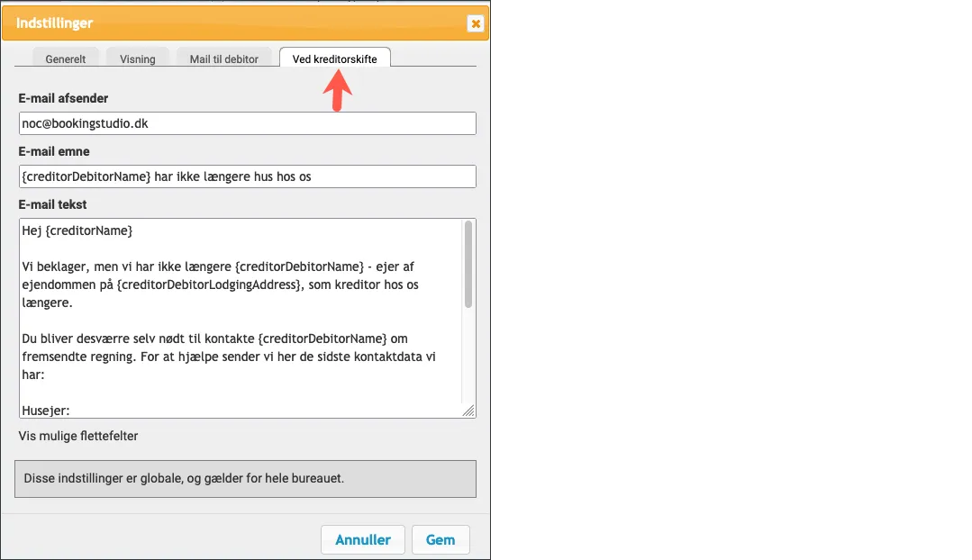Focus the E-mail afsender input field
Screen dimensions: 972x560
click(x=246, y=124)
